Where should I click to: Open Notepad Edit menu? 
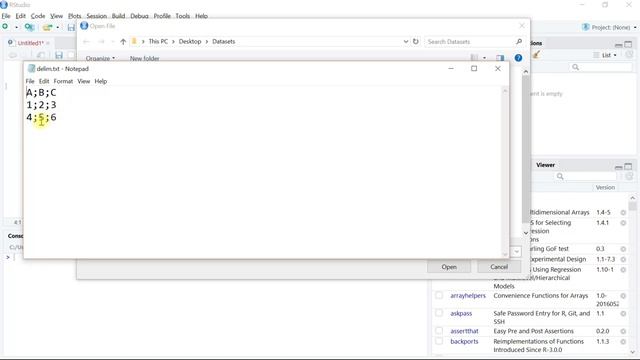coord(44,81)
